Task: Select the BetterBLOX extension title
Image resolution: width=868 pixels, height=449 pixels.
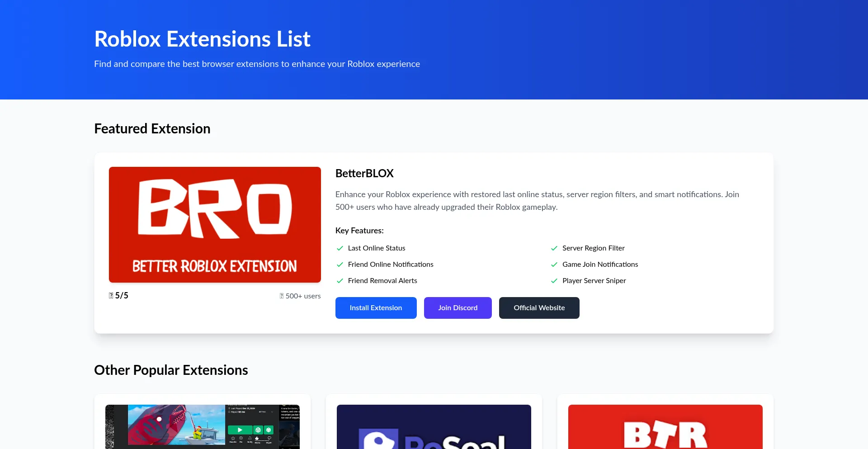Action: pyautogui.click(x=364, y=173)
